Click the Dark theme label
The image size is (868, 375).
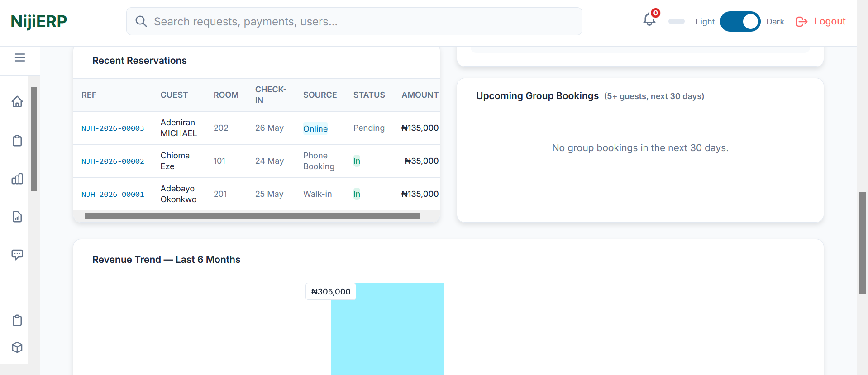(x=775, y=22)
